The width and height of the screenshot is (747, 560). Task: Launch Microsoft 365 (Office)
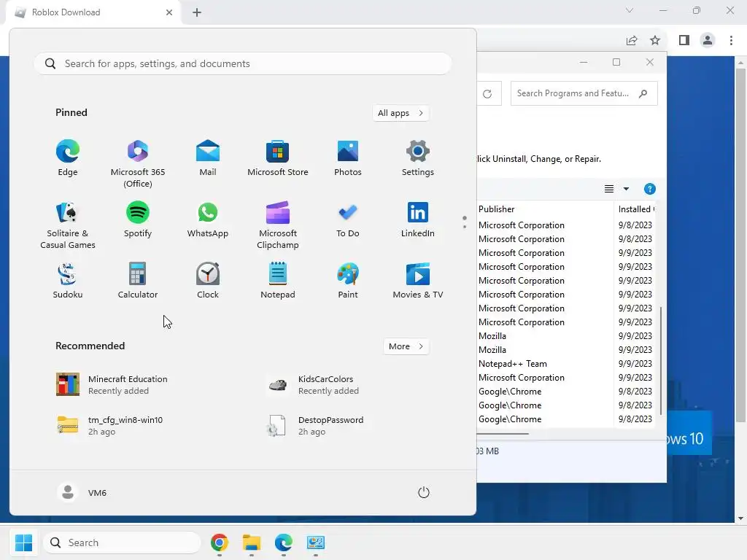138,164
